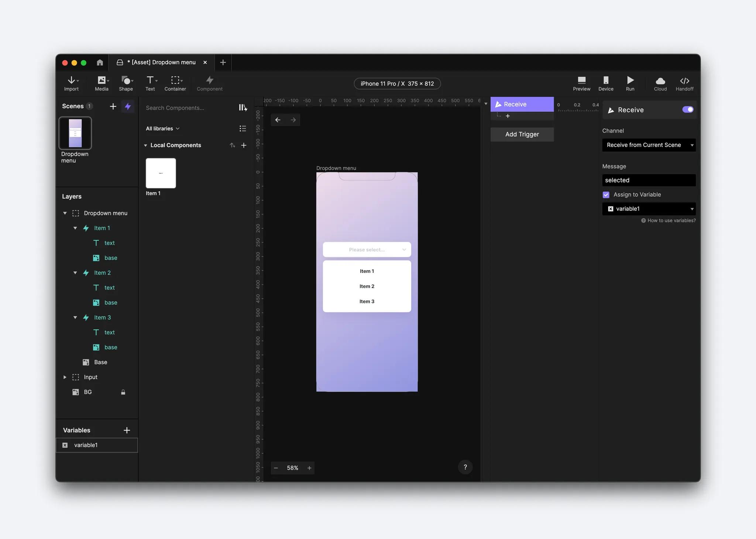Expand the Input layer group
Viewport: 756px width, 539px height.
pyautogui.click(x=65, y=377)
